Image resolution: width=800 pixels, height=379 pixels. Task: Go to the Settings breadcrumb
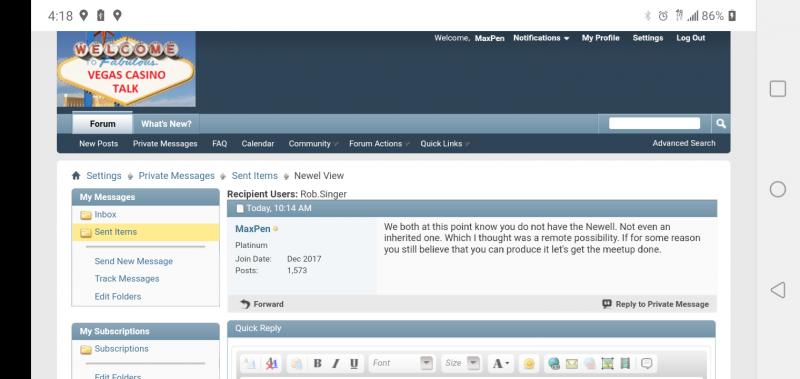point(104,175)
